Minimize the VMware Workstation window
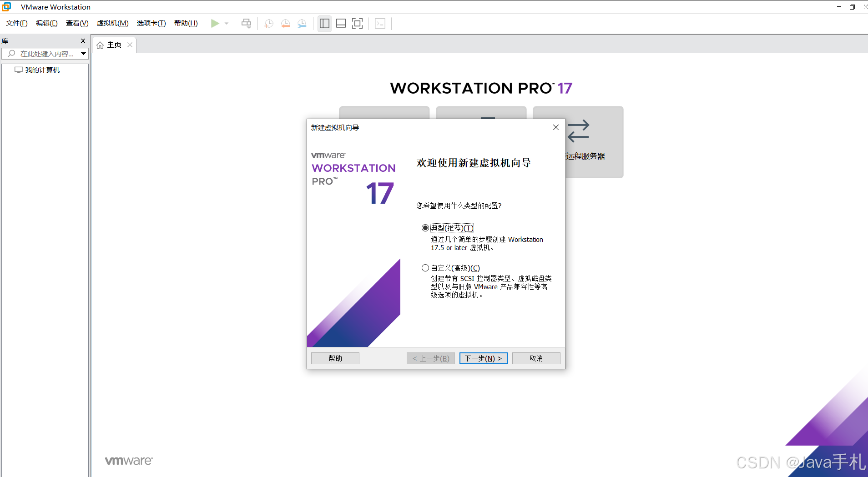 pyautogui.click(x=839, y=7)
